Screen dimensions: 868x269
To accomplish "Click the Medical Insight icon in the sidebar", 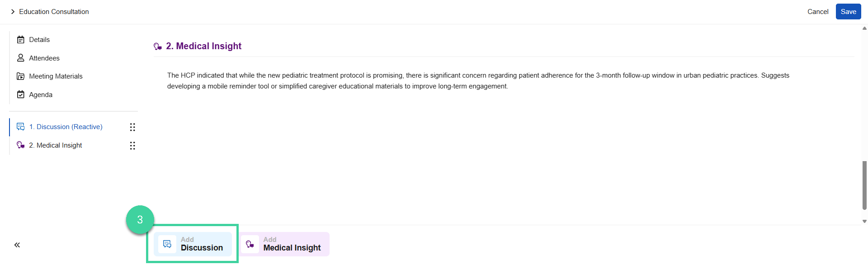I will point(20,145).
